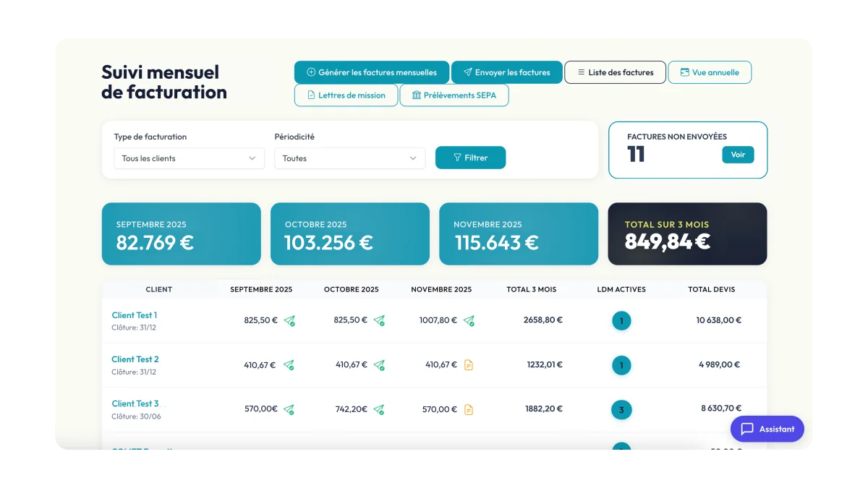The image size is (868, 488).
Task: Apply filters with the Filtrer button
Action: [470, 158]
